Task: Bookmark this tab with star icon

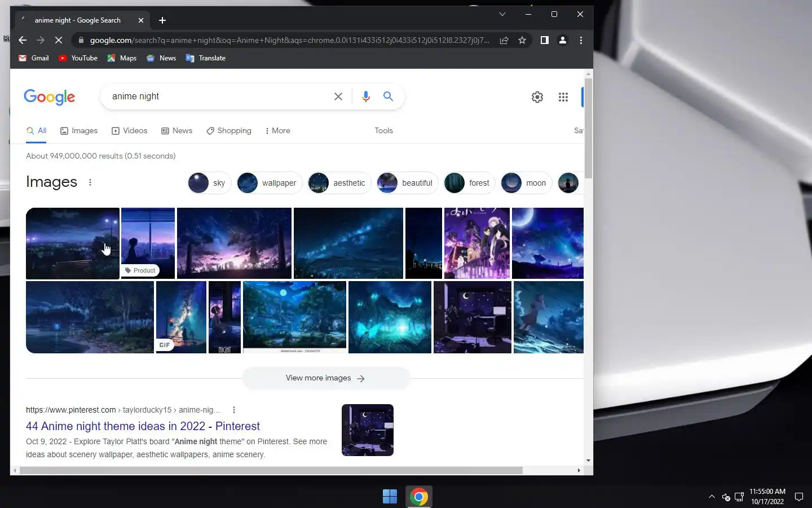Action: (x=522, y=40)
